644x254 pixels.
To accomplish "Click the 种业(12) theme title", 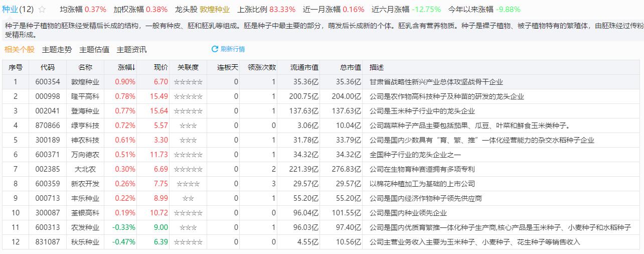I will [18, 10].
